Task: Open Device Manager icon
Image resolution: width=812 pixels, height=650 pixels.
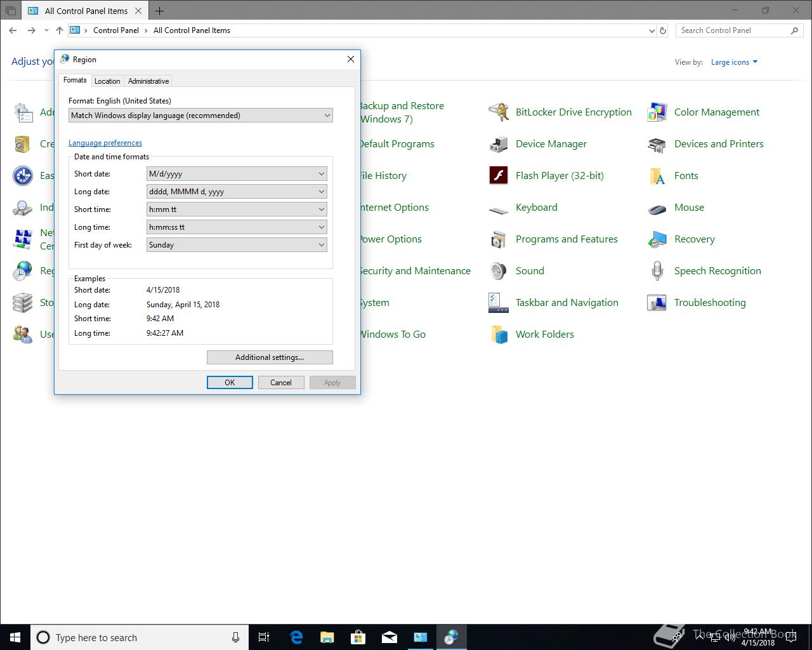Action: click(x=499, y=144)
